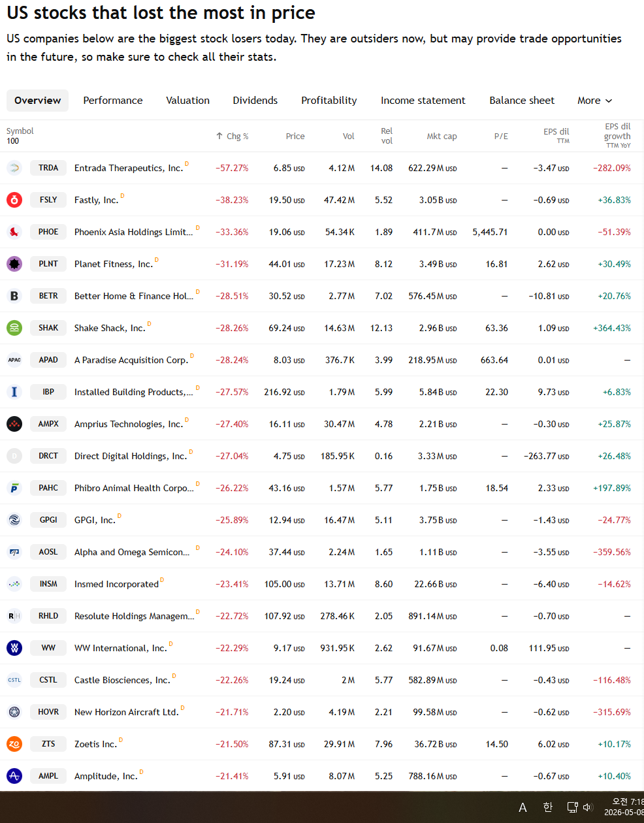Open the TRDA ticker symbol link
Viewport: 644px width, 823px height.
coord(48,168)
